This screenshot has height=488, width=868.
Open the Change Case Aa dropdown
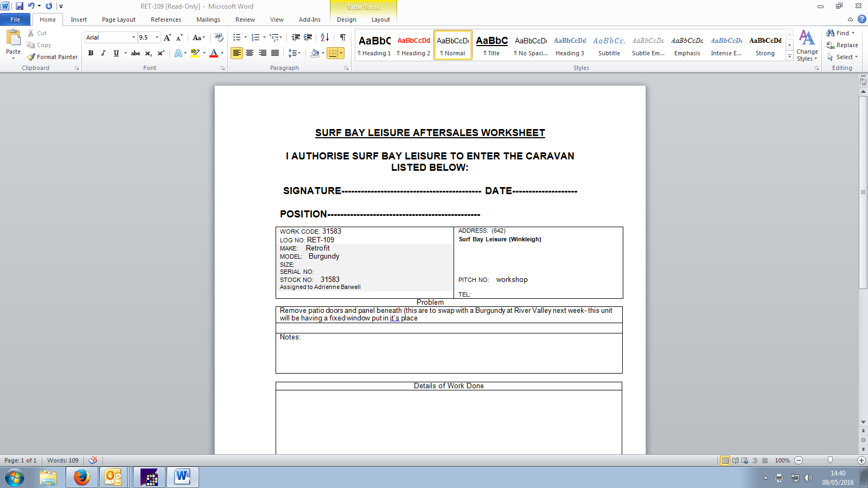[x=199, y=37]
